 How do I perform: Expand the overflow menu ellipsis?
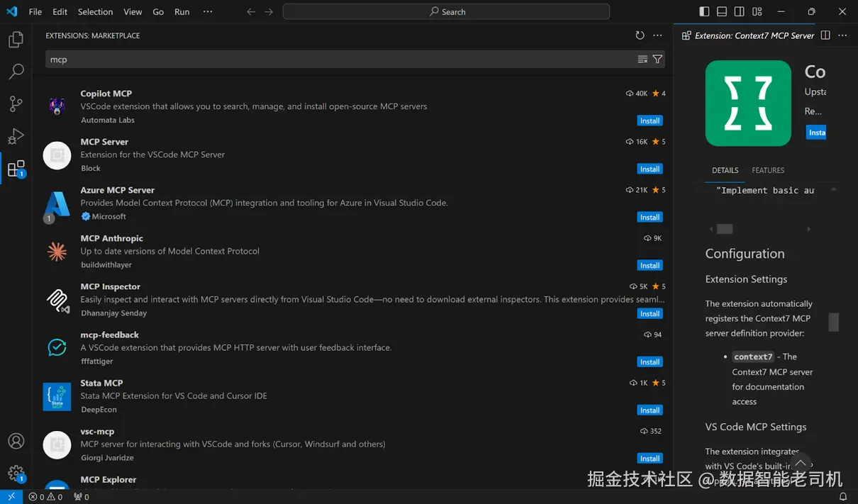coord(207,12)
